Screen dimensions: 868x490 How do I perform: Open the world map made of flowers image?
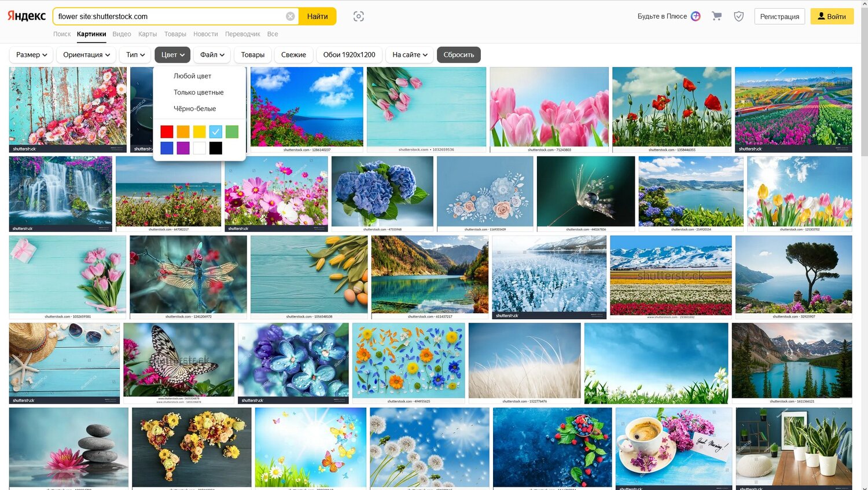tap(192, 449)
